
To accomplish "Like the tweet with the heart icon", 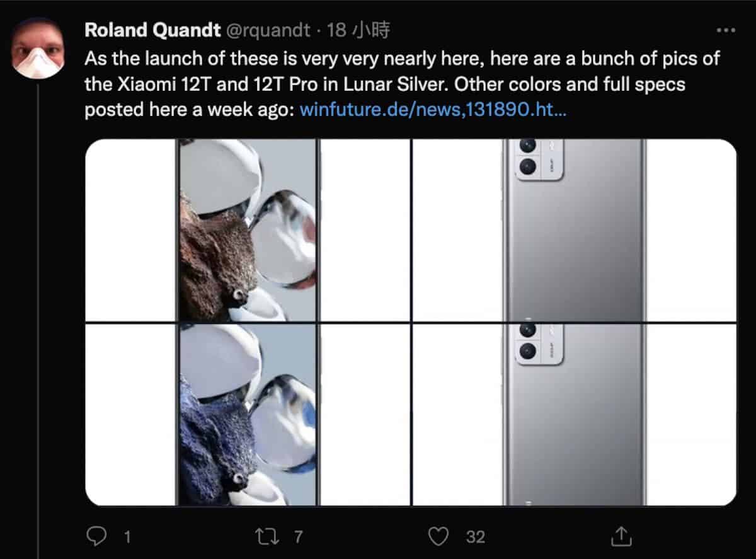I will (x=438, y=536).
